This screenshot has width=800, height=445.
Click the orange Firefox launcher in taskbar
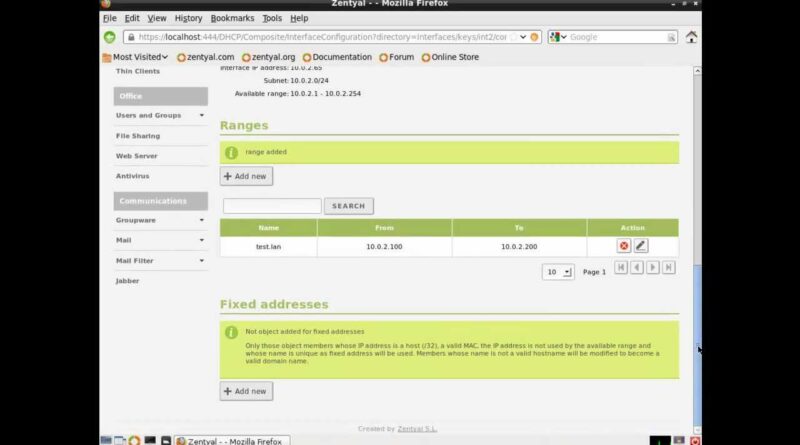coord(135,440)
